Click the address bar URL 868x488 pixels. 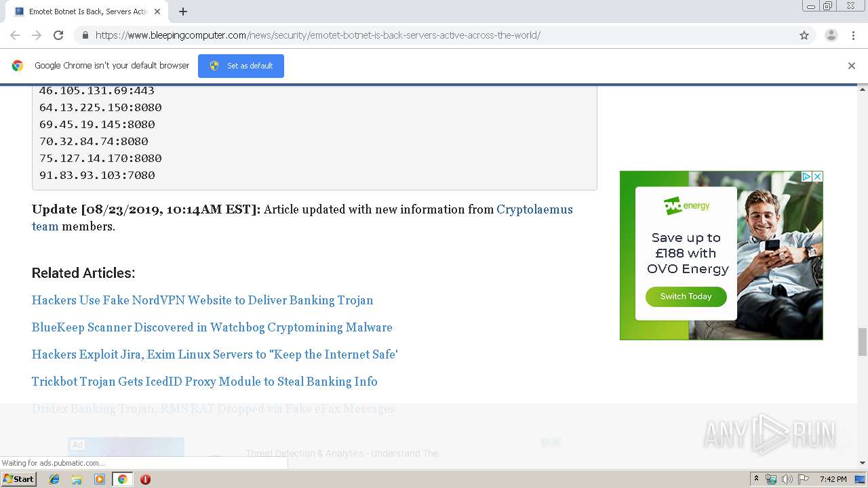[317, 35]
